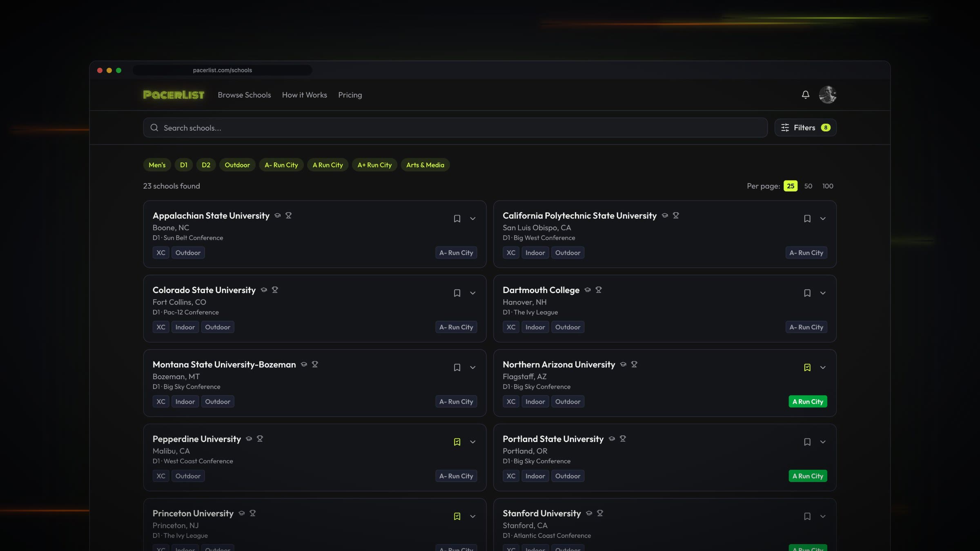Open the user profile avatar

(x=827, y=95)
